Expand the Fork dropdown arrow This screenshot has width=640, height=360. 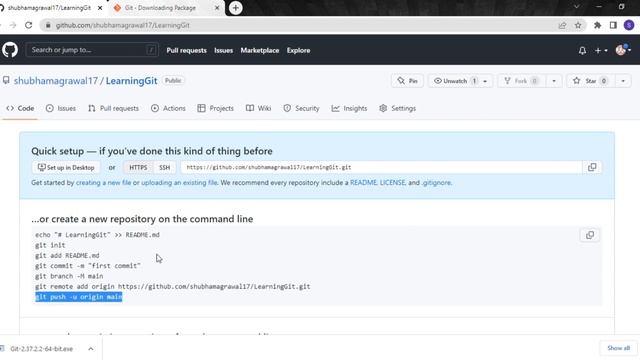(x=554, y=81)
